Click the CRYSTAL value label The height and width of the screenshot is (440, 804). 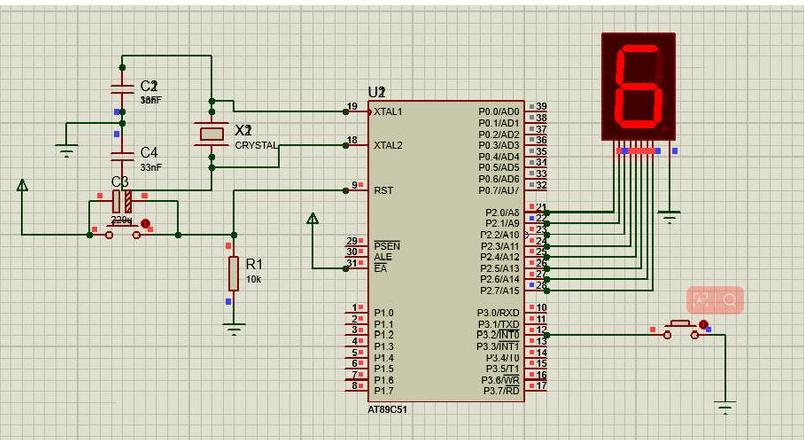pyautogui.click(x=256, y=145)
